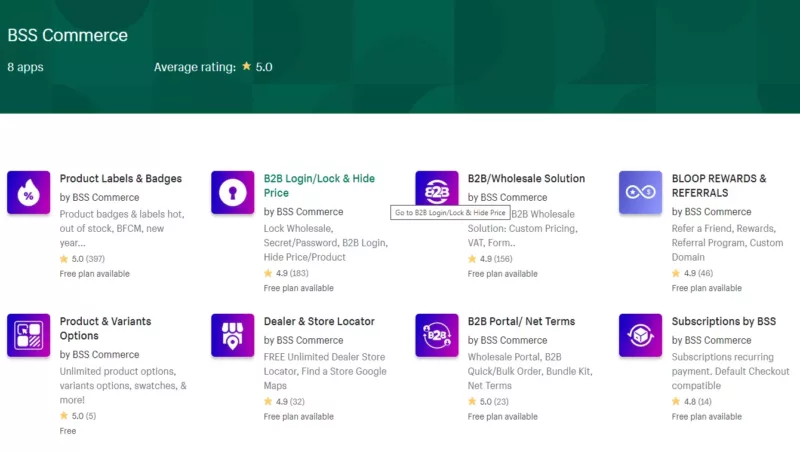Click the B2B/Wholesale Solution title
The width and height of the screenshot is (800, 453).
(x=526, y=179)
